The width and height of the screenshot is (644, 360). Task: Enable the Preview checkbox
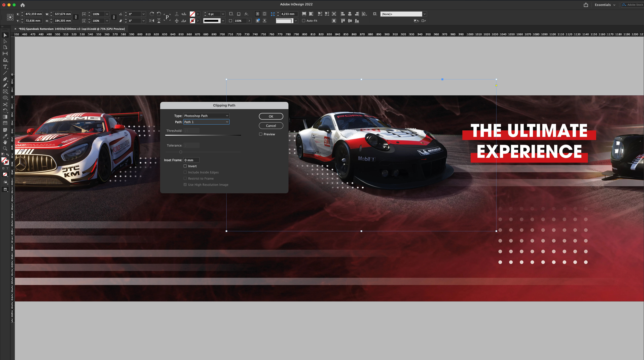coord(261,134)
